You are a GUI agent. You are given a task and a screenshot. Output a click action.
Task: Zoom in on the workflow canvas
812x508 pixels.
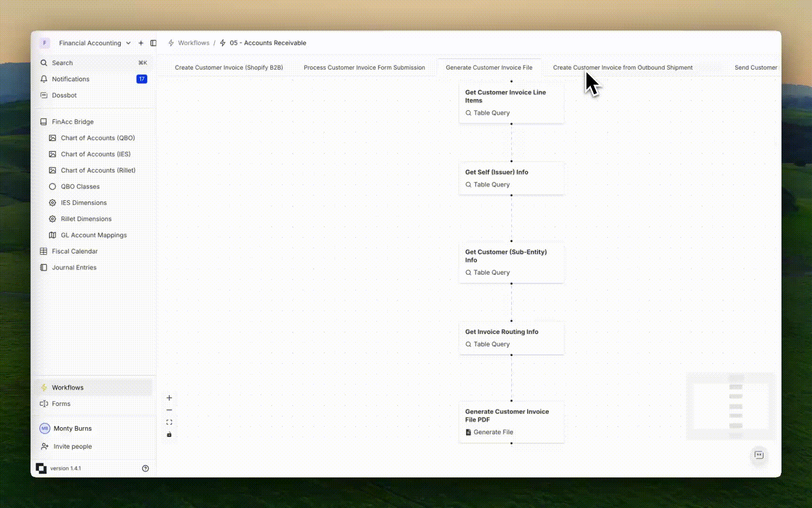pyautogui.click(x=169, y=398)
